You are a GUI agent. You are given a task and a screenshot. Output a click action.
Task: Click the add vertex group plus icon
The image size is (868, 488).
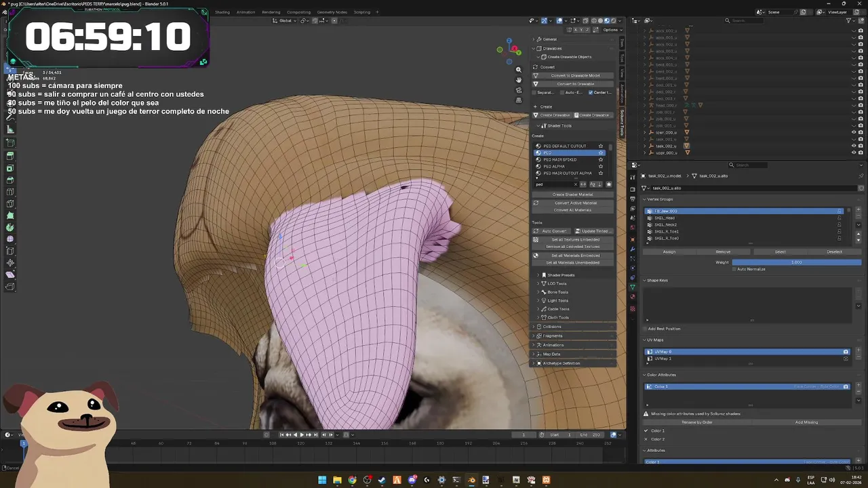point(859,211)
